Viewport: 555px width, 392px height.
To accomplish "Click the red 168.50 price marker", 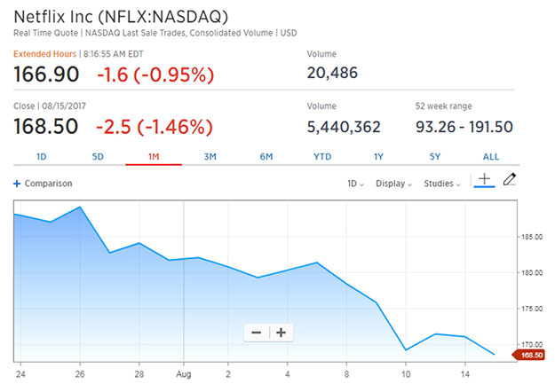I will coord(530,355).
